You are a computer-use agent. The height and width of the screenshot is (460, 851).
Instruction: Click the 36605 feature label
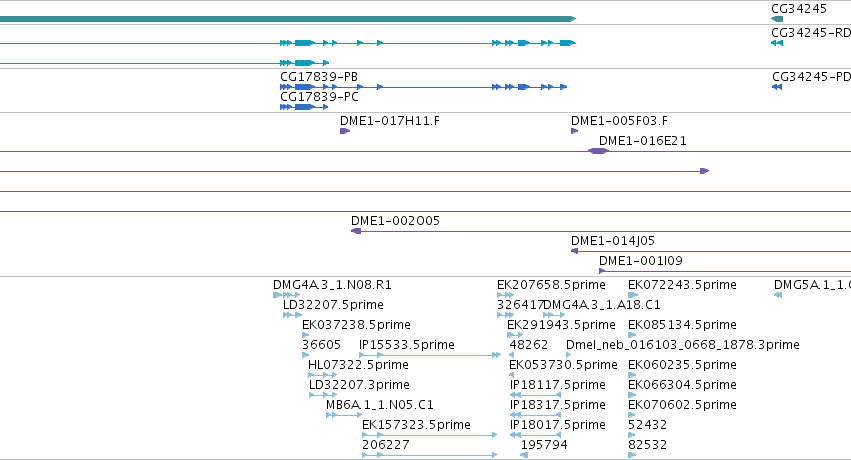click(x=321, y=344)
